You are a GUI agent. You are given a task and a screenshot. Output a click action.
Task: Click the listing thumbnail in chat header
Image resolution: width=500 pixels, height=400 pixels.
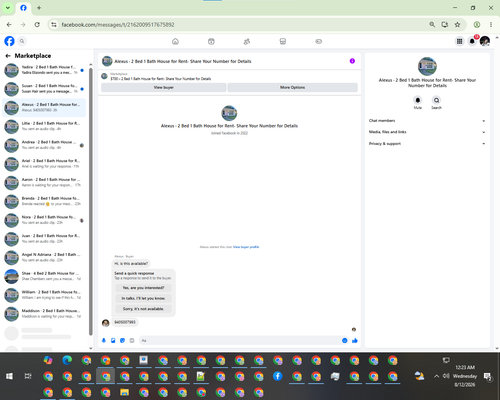(107, 61)
